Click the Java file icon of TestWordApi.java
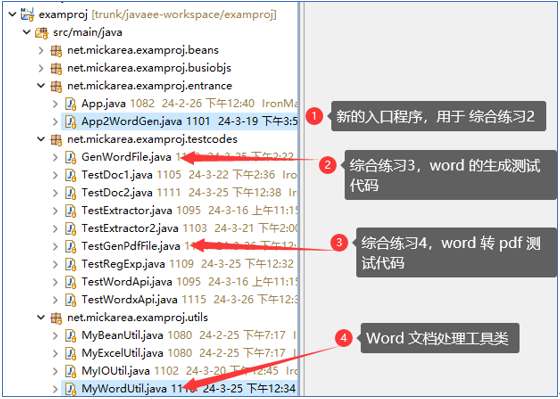 tap(71, 282)
